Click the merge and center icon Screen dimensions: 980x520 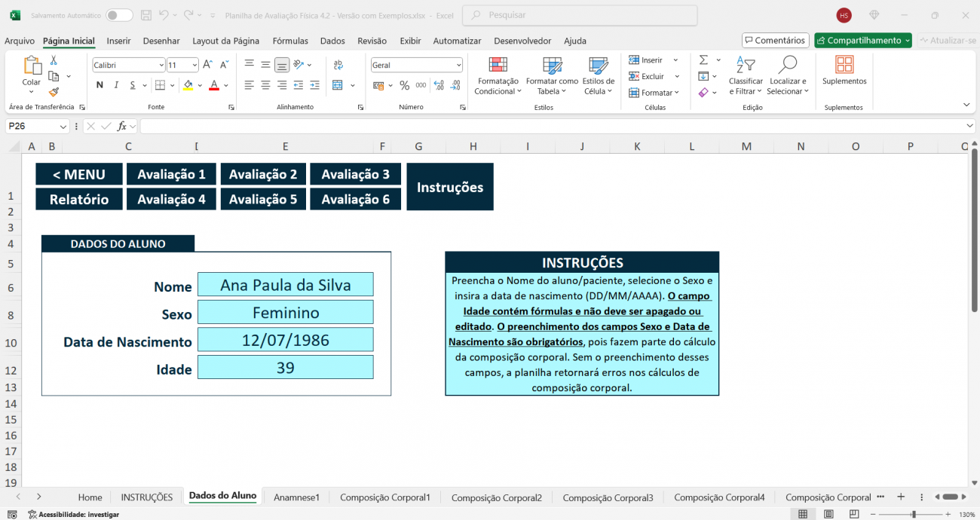point(337,85)
